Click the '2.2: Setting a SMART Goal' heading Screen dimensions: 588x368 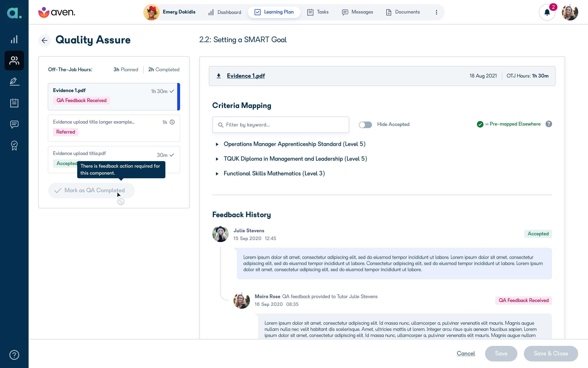[243, 39]
